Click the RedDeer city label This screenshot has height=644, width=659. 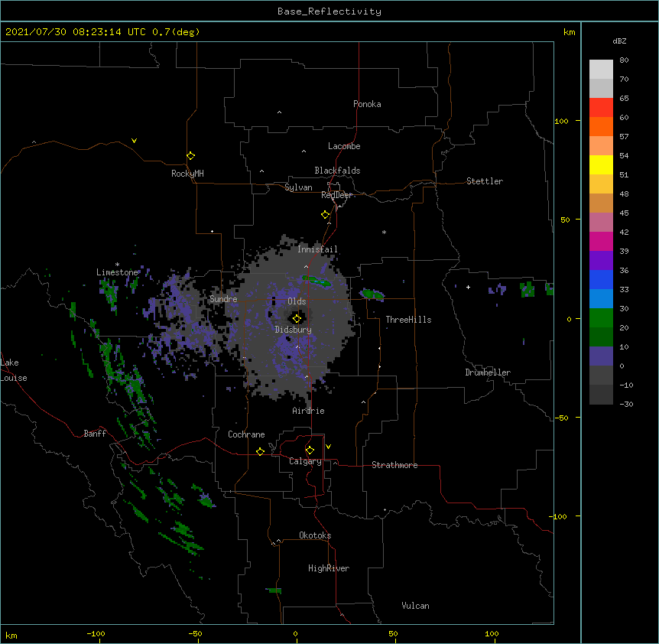[x=336, y=195]
